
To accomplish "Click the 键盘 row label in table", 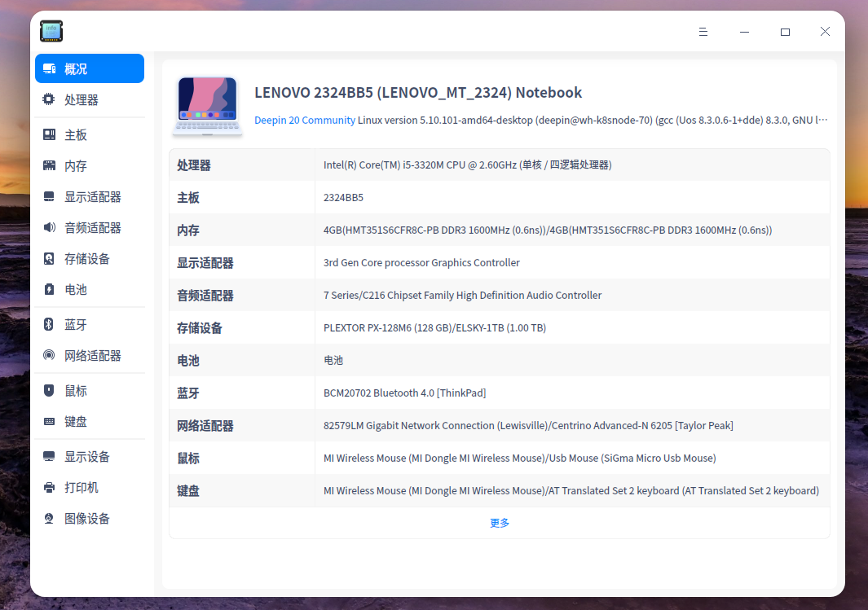I will click(x=188, y=491).
